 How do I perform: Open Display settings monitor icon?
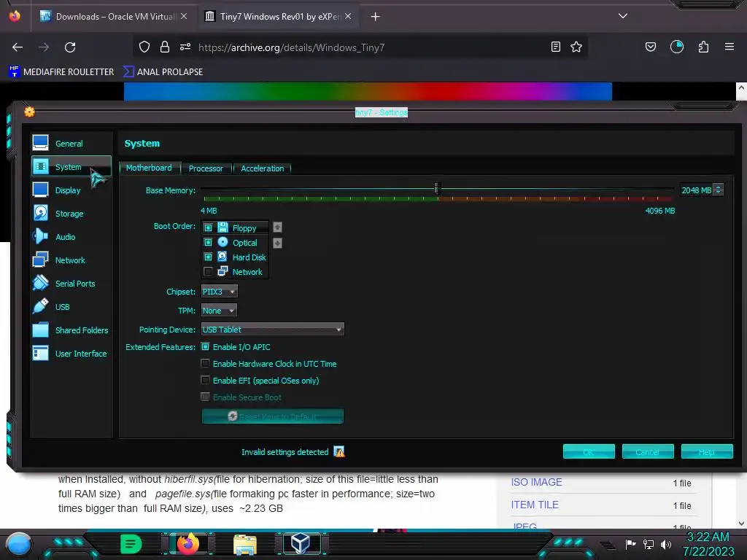click(41, 190)
